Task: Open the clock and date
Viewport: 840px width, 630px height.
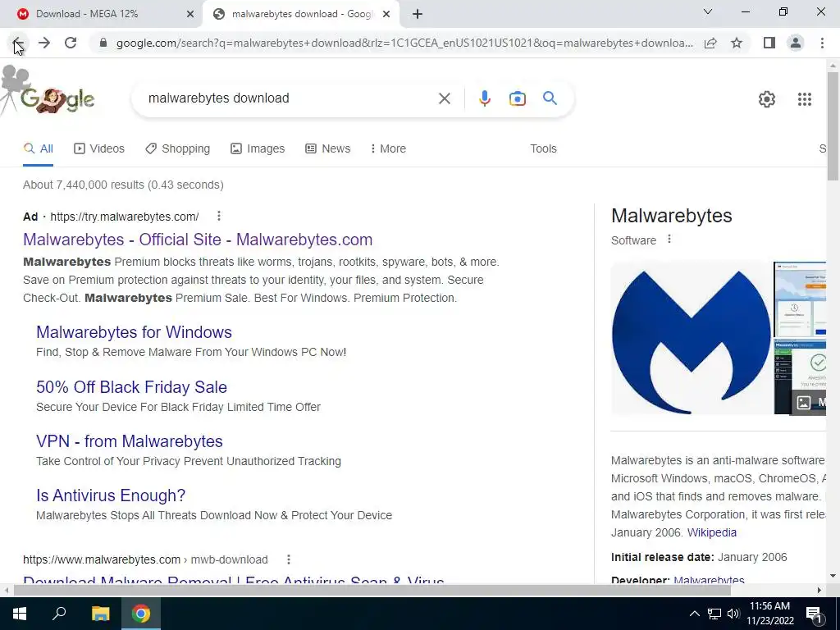Action: point(769,614)
